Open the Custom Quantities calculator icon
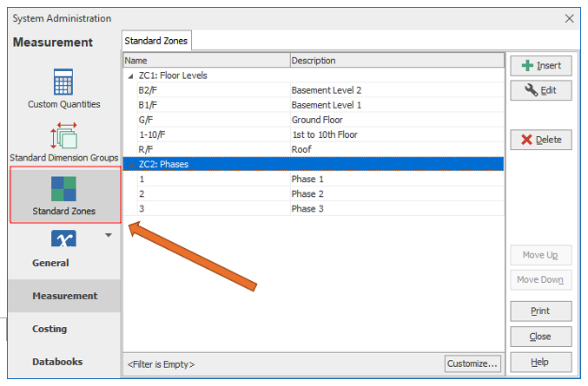Viewport: 588px width, 386px height. pos(63,82)
